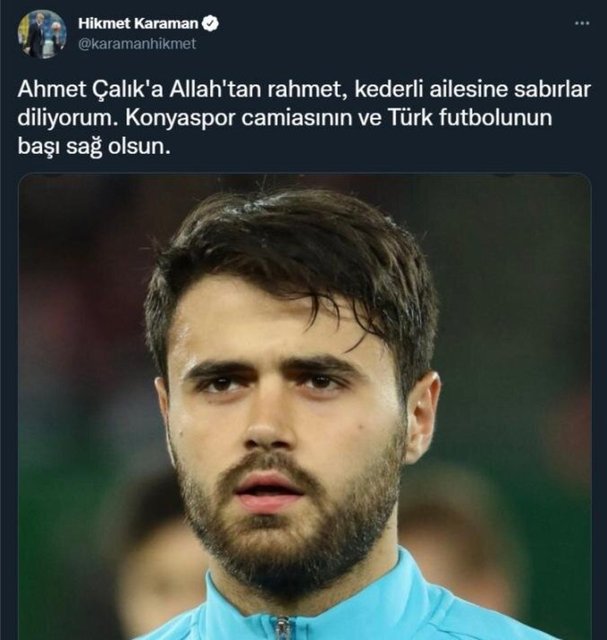Click the tweet text body
607x640 pixels.
(x=304, y=118)
